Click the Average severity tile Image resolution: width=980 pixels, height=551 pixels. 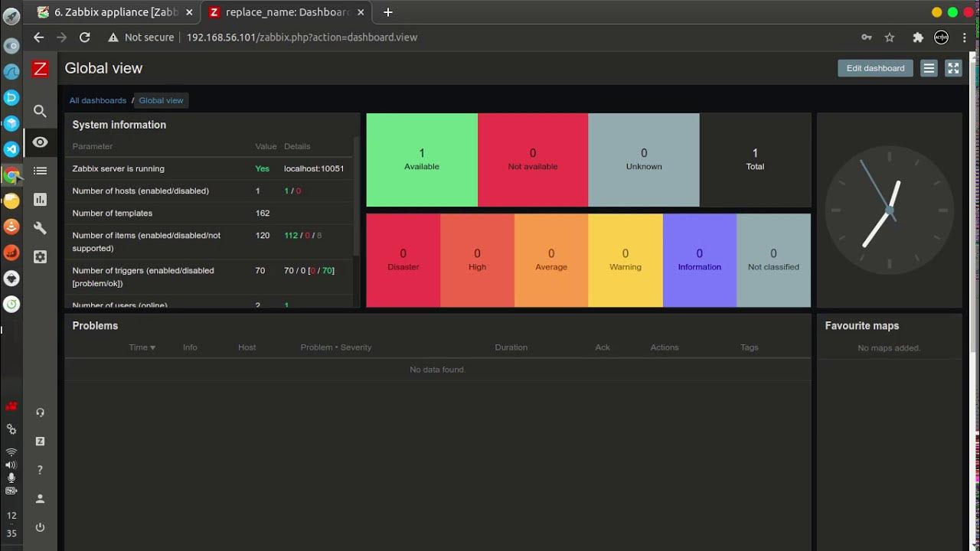click(x=551, y=260)
